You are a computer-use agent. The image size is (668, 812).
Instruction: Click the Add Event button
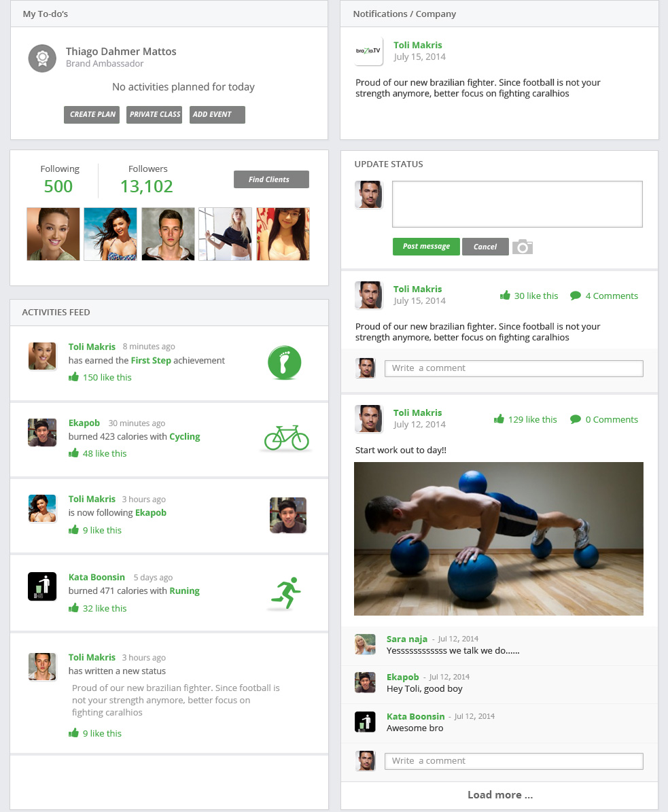[217, 114]
